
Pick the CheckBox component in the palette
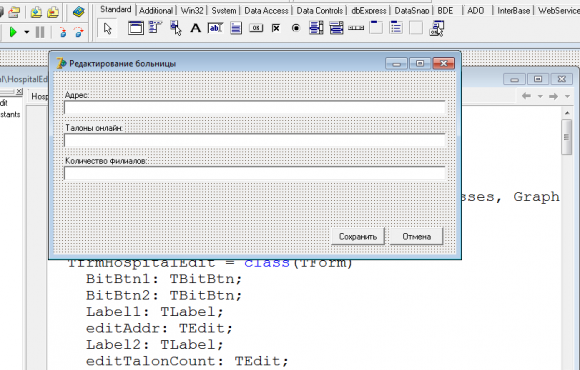pyautogui.click(x=276, y=28)
